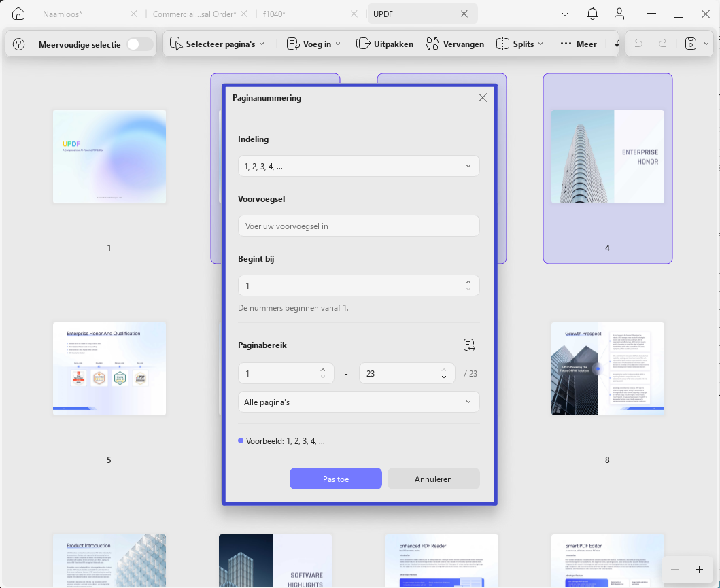Decrease the end page range value
This screenshot has width=720, height=588.
(443, 377)
